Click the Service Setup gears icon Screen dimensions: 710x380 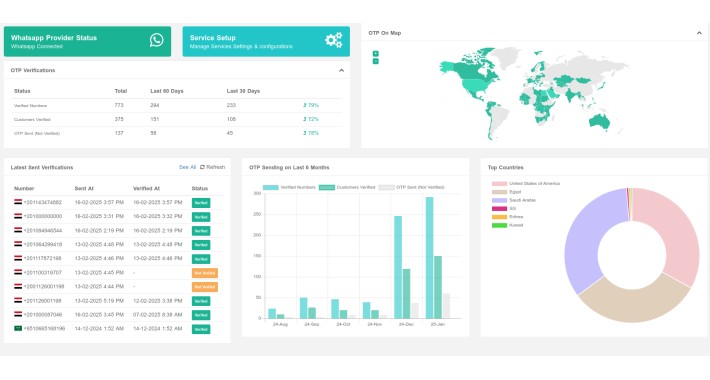[334, 40]
